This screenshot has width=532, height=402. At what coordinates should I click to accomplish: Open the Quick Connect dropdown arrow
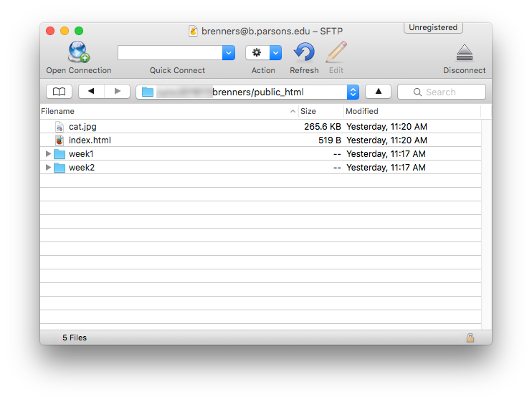(x=229, y=53)
